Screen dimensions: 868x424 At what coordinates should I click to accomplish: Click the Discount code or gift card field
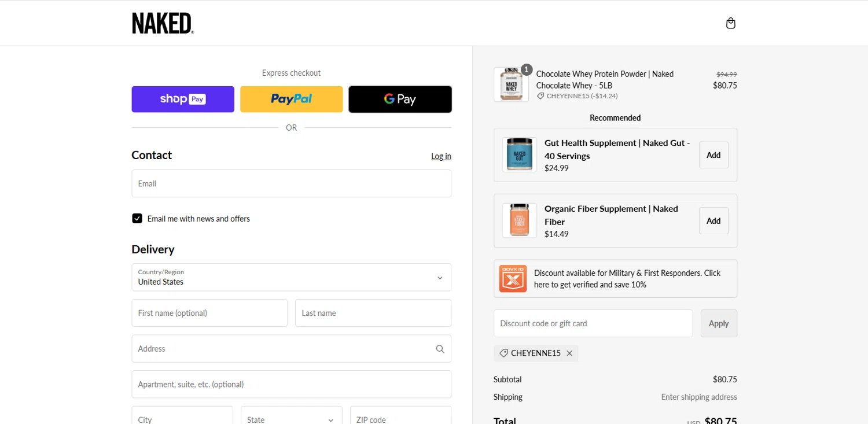point(593,323)
